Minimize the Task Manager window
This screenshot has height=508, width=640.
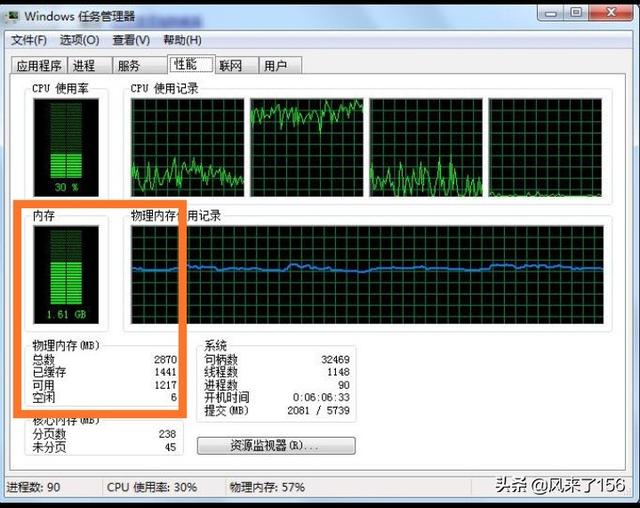click(x=547, y=13)
